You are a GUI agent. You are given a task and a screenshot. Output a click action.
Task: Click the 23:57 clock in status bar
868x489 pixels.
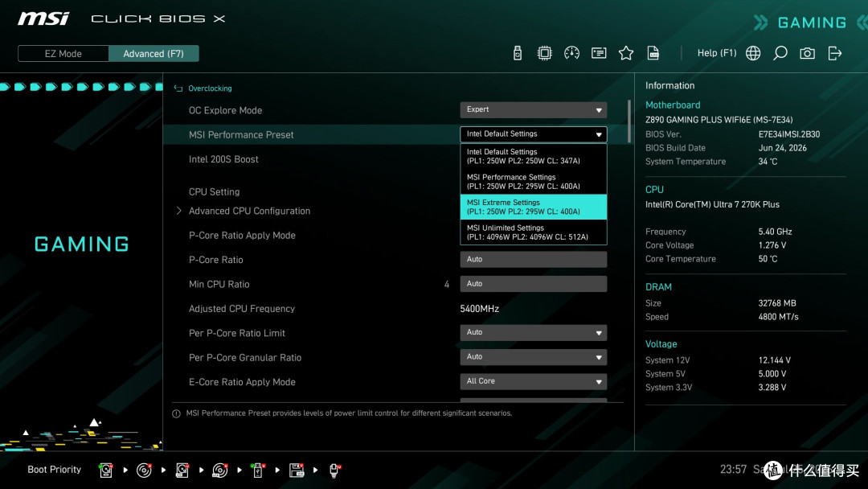tap(733, 470)
